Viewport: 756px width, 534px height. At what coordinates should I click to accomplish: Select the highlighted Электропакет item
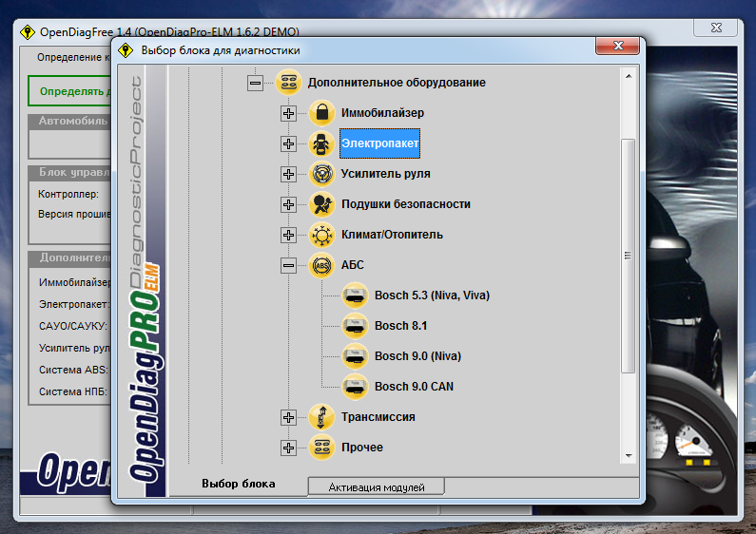pos(380,143)
